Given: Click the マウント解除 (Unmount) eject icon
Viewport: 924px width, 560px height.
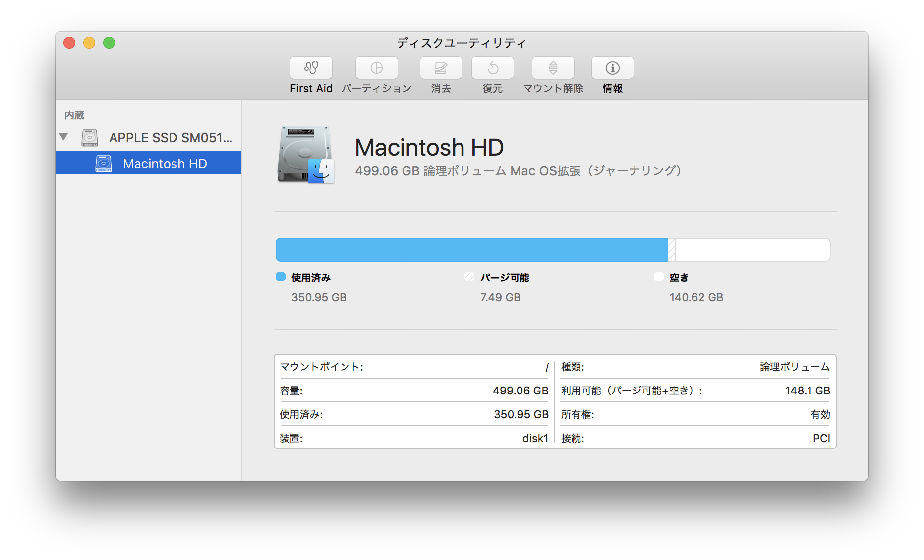Looking at the screenshot, I should click(x=553, y=68).
